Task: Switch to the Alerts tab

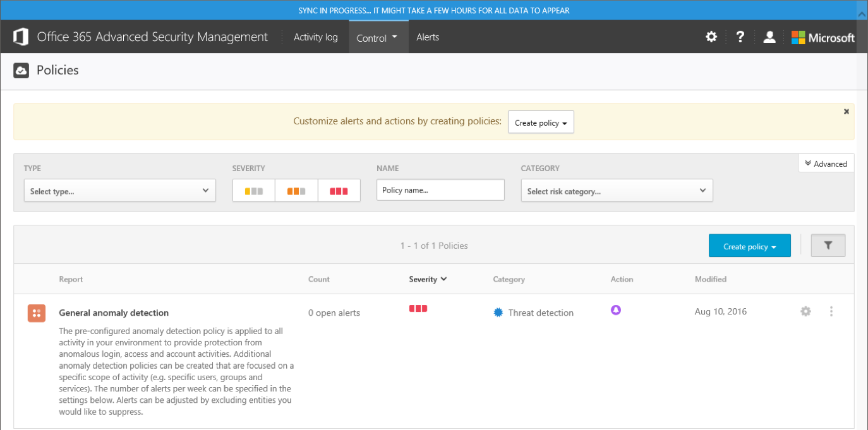Action: (x=428, y=37)
